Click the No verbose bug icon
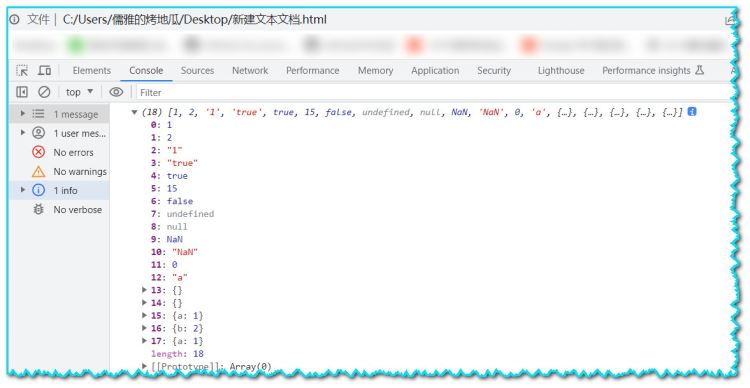Image resolution: width=750 pixels, height=388 pixels. [x=38, y=209]
